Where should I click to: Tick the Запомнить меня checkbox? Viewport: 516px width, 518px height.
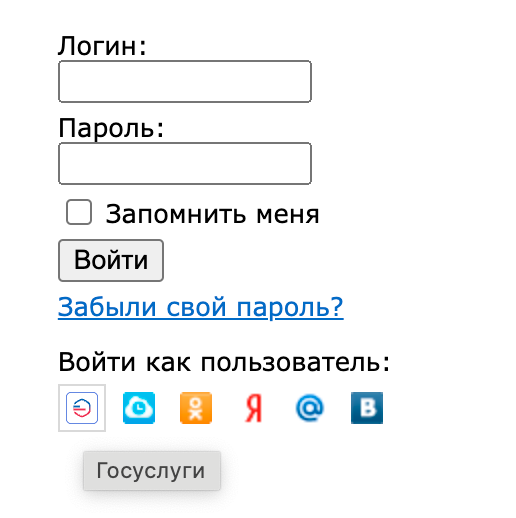pos(79,212)
